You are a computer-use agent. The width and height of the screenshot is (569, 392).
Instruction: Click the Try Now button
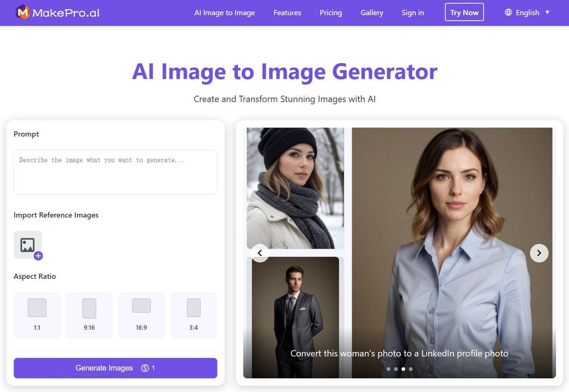coord(464,12)
